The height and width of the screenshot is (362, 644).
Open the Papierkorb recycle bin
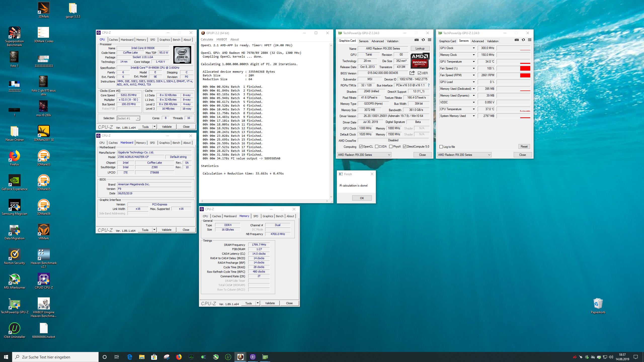[598, 306]
